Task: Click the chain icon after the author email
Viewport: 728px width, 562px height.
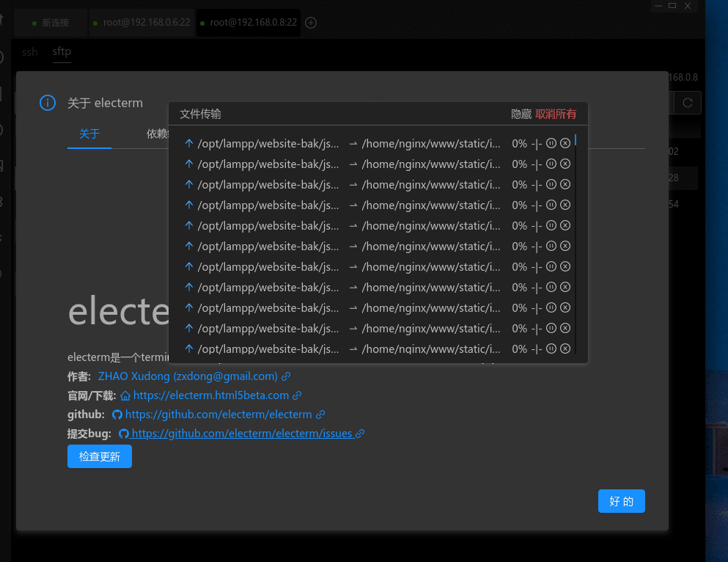Action: point(286,376)
